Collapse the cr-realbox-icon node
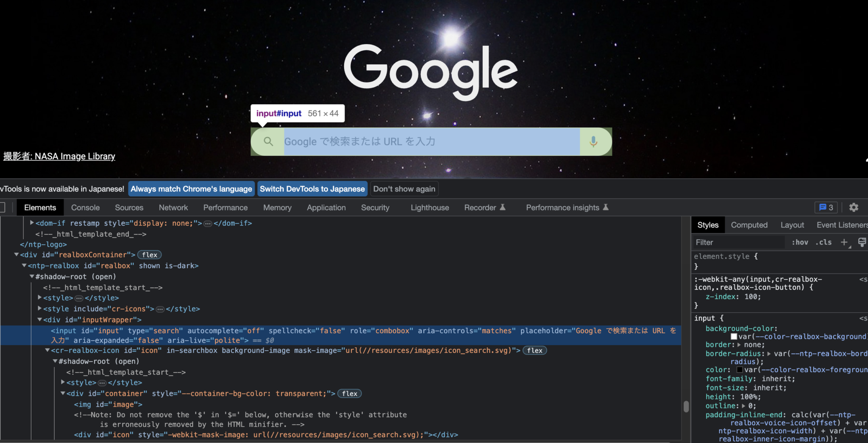868x443 pixels. tap(47, 350)
